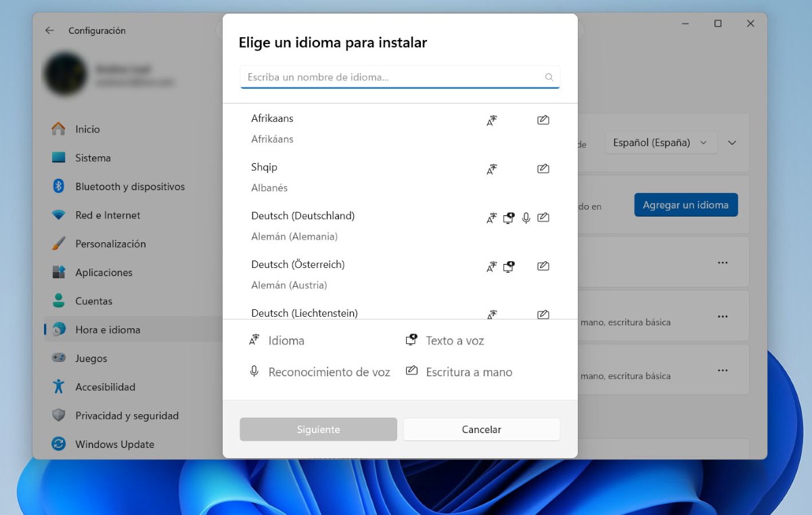This screenshot has width=812, height=515.
Task: Click the search field for a language name
Action: [399, 76]
